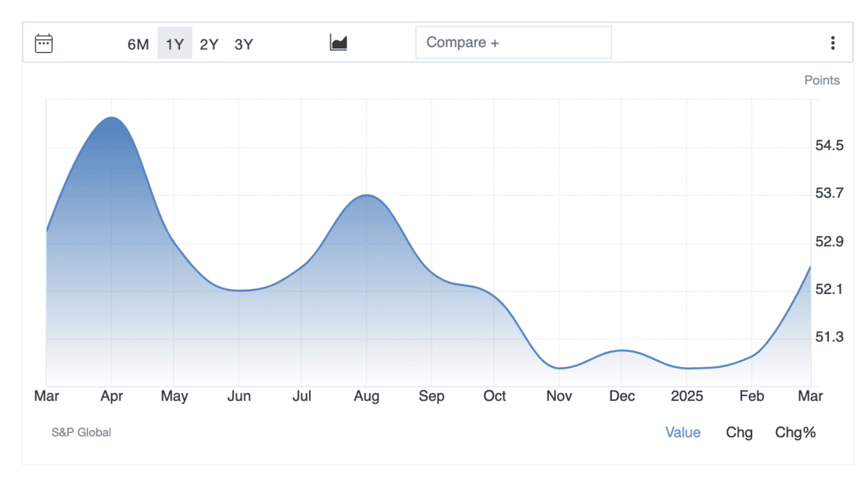The image size is (868, 482).
Task: Switch to the Chg% view
Action: [x=795, y=432]
